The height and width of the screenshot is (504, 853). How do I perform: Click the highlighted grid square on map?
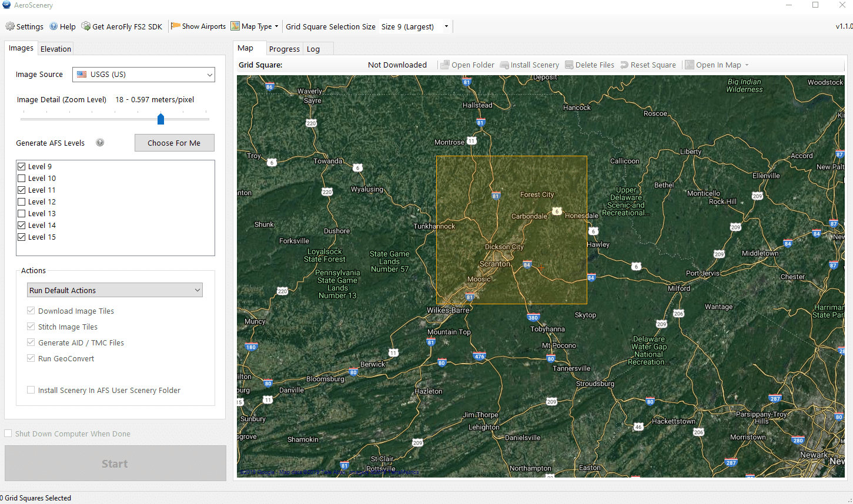click(511, 230)
